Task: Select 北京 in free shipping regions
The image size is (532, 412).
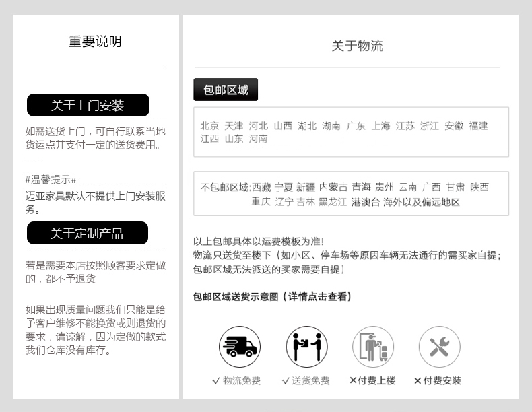Action: coord(209,126)
